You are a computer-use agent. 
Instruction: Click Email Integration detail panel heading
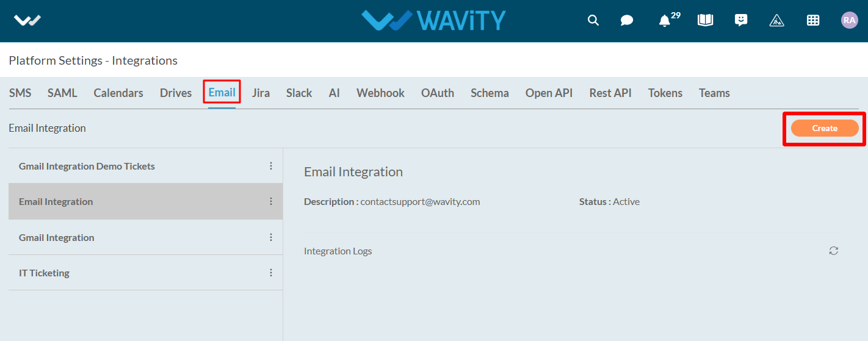tap(353, 172)
